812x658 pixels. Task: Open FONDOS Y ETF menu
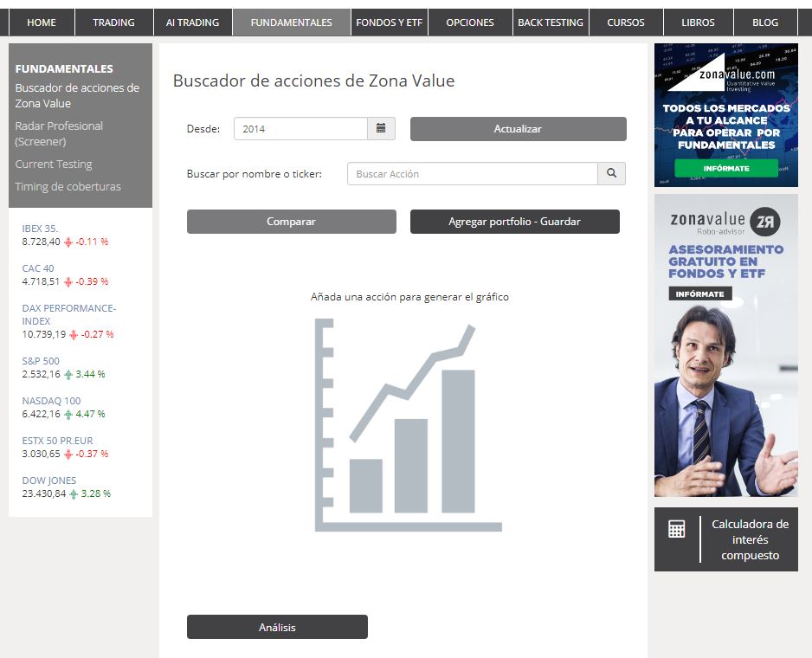pyautogui.click(x=390, y=23)
